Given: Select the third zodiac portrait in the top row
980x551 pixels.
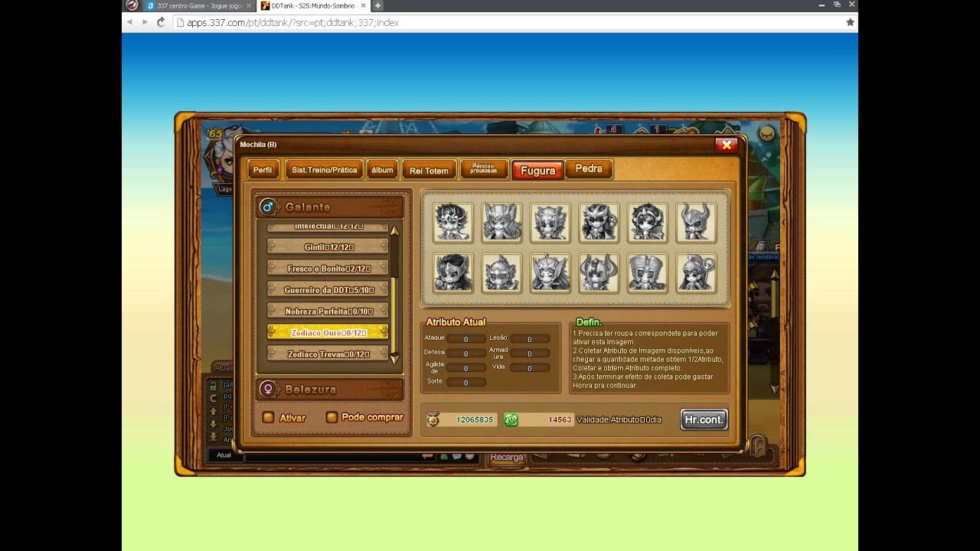Looking at the screenshot, I should tap(550, 223).
